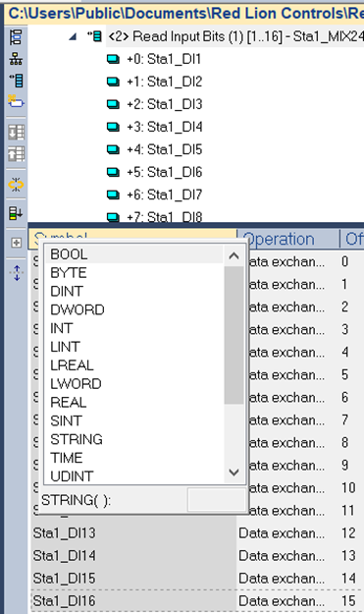Click the data type list scrollbar thumb
This screenshot has height=614, width=364.
pos(234,335)
